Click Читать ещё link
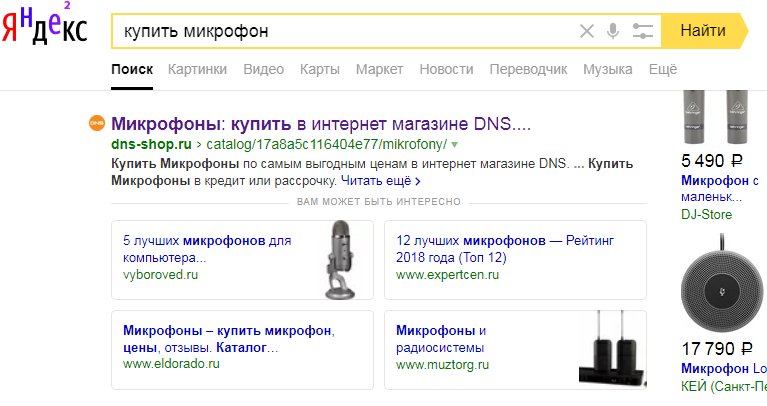Viewport: 767px width, 406px height. click(x=381, y=181)
